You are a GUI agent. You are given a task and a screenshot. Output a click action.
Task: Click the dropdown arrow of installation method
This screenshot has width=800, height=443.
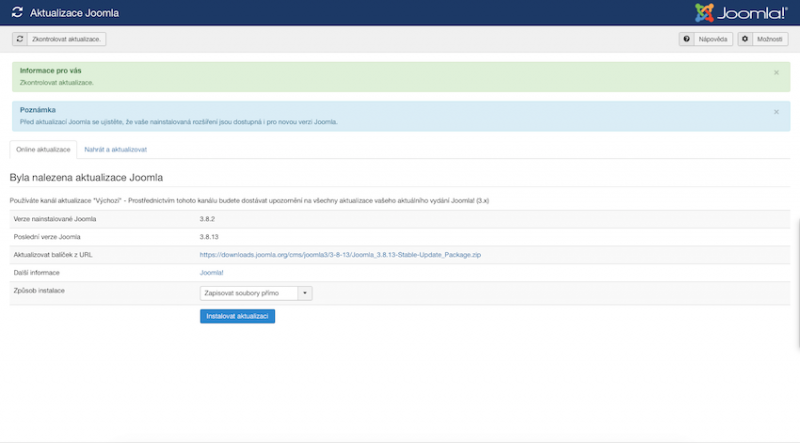click(x=305, y=293)
